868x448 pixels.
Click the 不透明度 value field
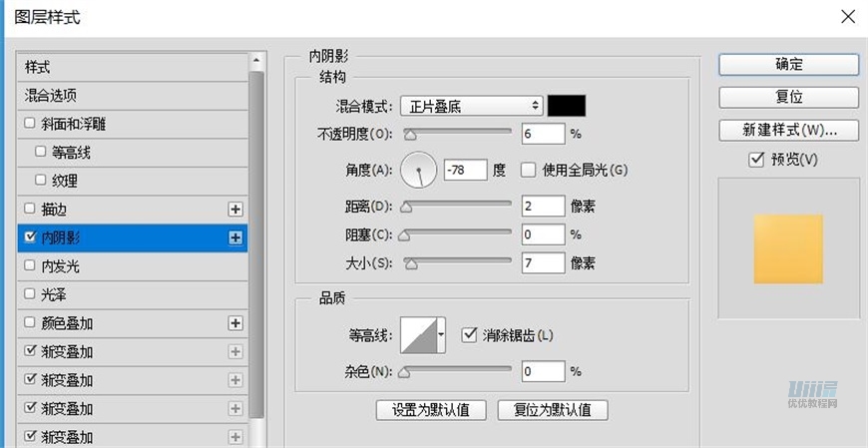pyautogui.click(x=543, y=134)
